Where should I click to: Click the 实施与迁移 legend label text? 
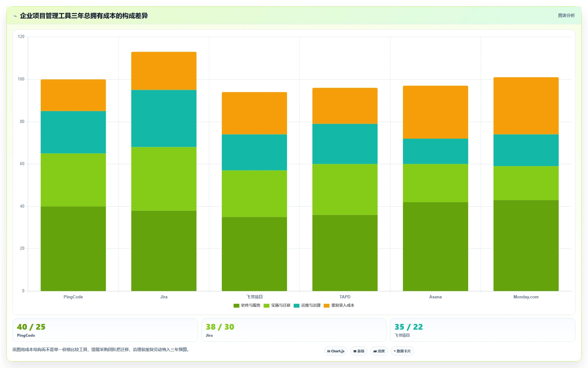pos(281,305)
